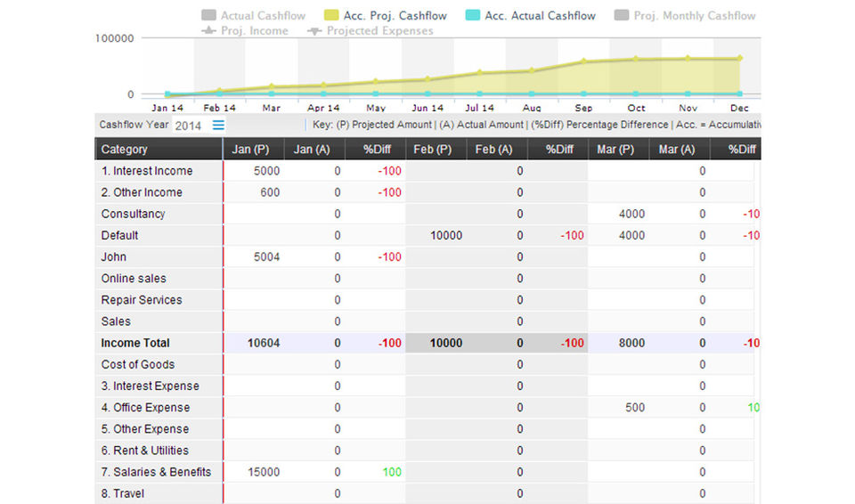Select the Category column header

click(x=125, y=150)
